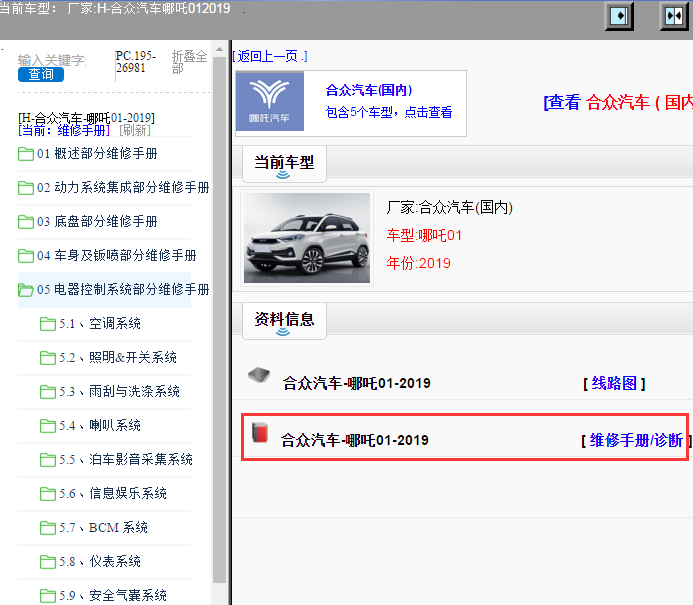Click folder icon of 5.4 喇叭系统
693x605 pixels.
point(47,426)
